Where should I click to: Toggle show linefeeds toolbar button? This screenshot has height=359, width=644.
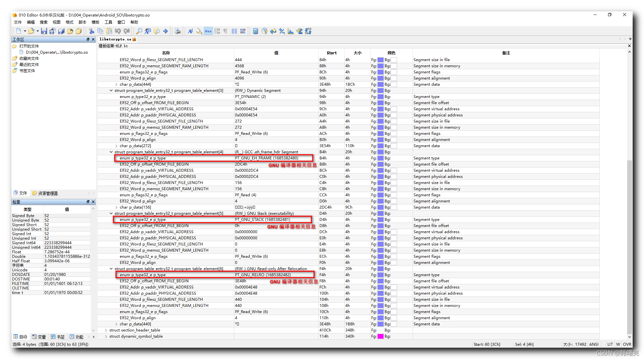point(217,31)
